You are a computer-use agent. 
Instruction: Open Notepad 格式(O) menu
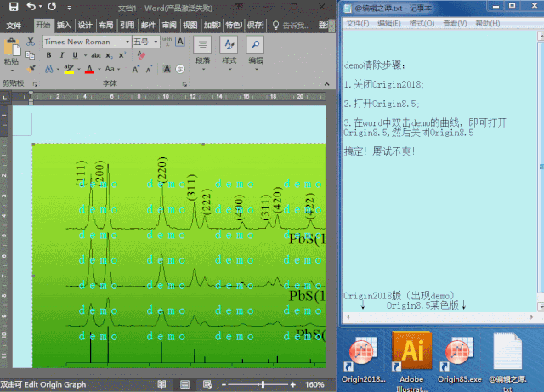click(422, 23)
